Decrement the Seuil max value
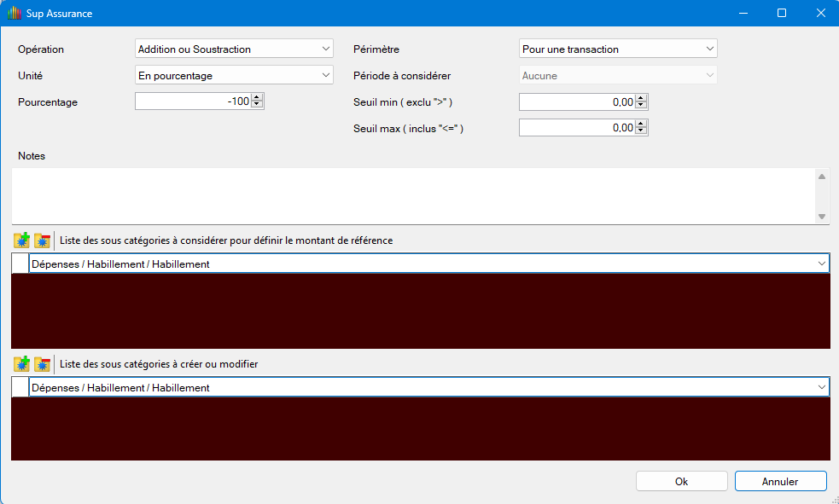Screen dimensions: 839x504 click(x=642, y=131)
